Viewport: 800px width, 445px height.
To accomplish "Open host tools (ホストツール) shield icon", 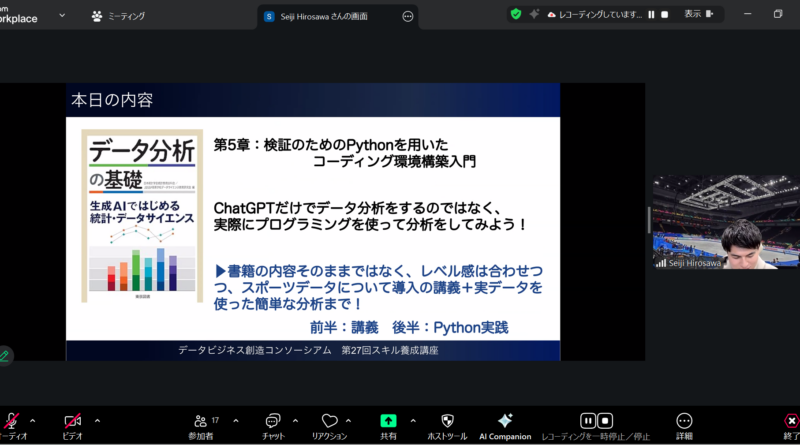I will click(447, 426).
